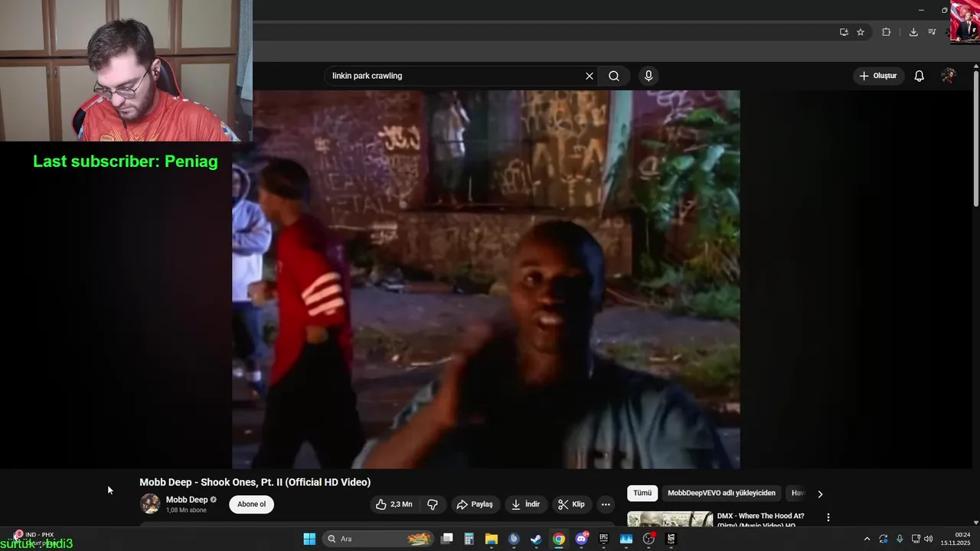The height and width of the screenshot is (551, 980).
Task: Switch to Chrome in the taskbar
Action: click(x=559, y=539)
